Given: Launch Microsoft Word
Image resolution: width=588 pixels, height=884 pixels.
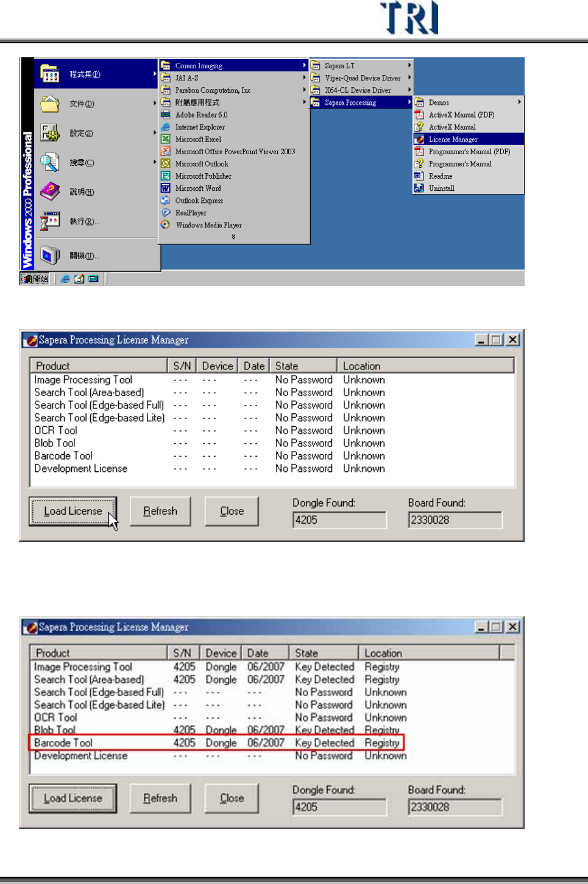Looking at the screenshot, I should click(x=234, y=188).
